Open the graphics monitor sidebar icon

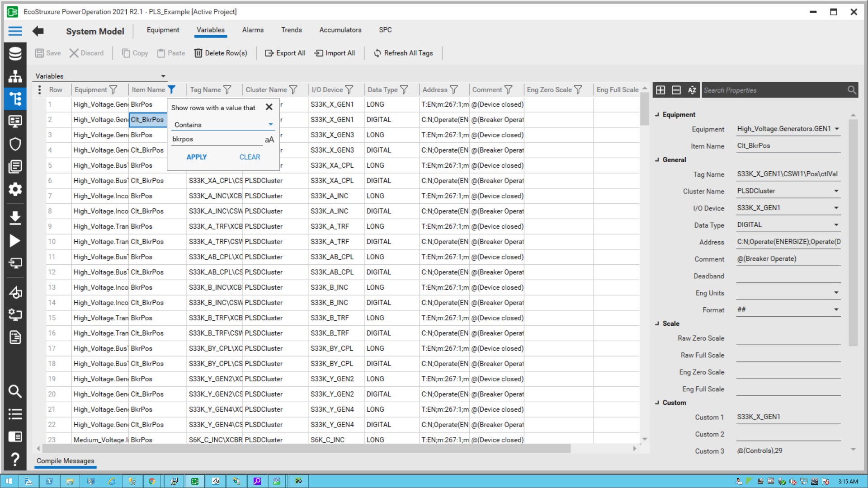pyautogui.click(x=15, y=121)
